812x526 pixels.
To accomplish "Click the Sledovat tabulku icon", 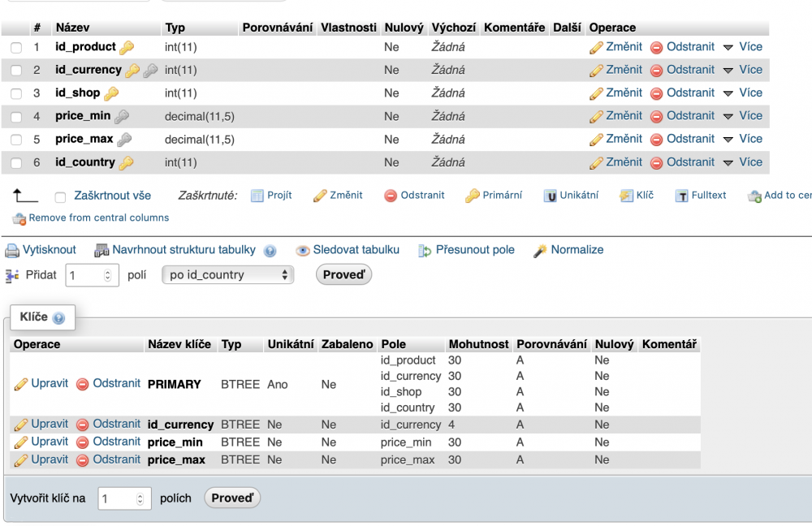I will 301,249.
